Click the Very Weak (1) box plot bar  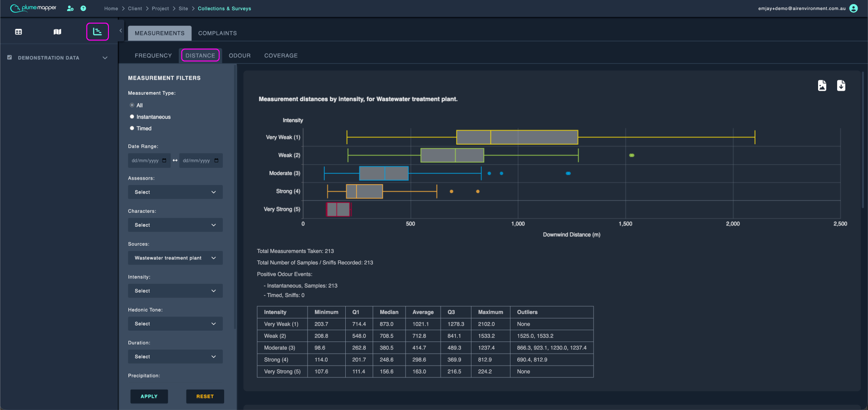pos(517,137)
